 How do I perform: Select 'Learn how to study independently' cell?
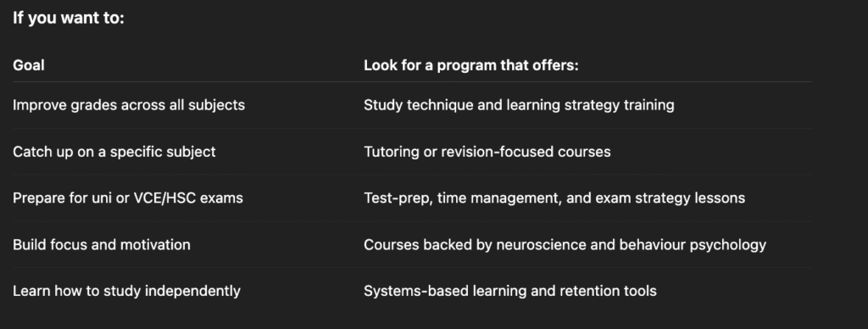(126, 292)
